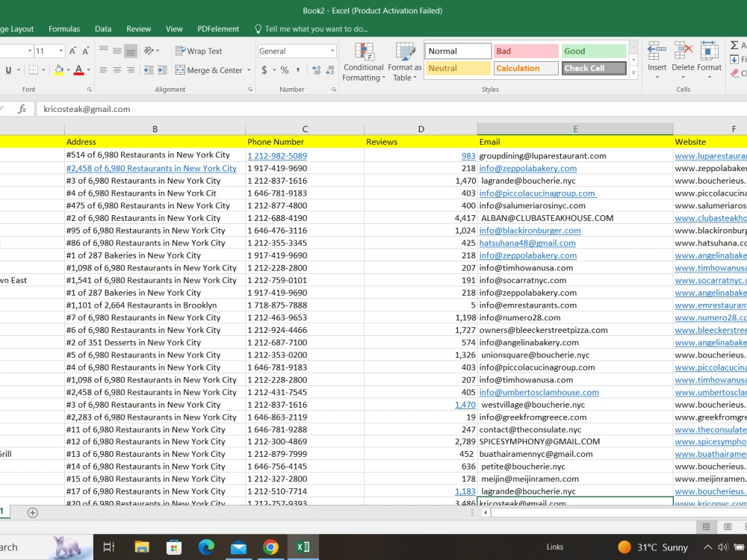Apply cell borders
Image resolution: width=747 pixels, height=560 pixels.
[34, 70]
